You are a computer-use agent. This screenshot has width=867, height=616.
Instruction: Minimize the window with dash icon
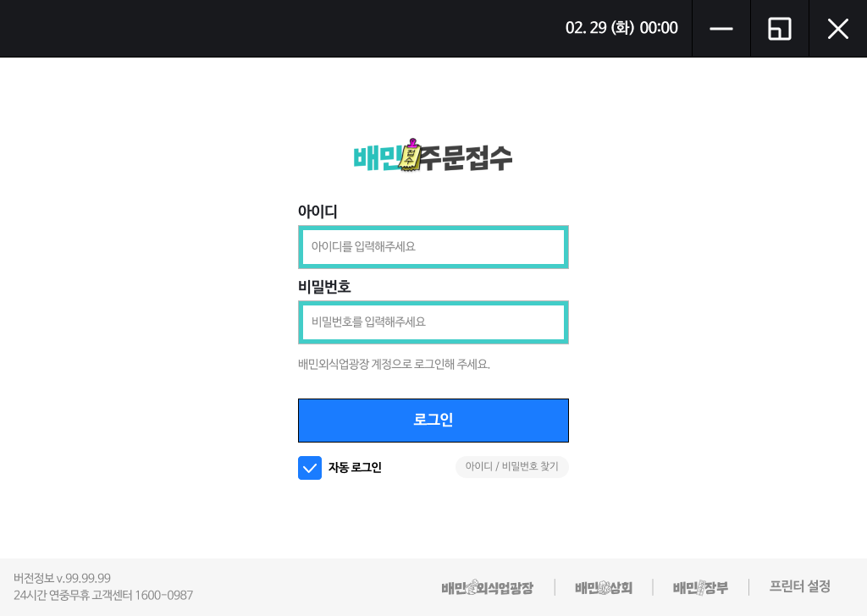tap(721, 29)
